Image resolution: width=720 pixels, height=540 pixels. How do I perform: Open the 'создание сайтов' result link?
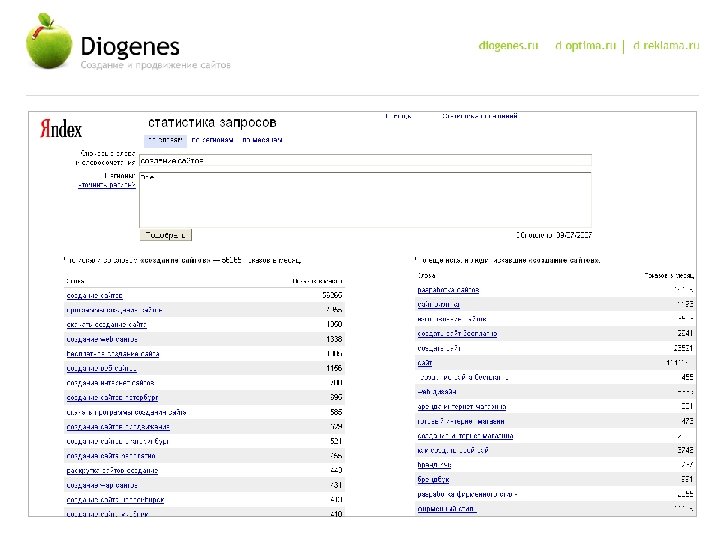pyautogui.click(x=95, y=296)
